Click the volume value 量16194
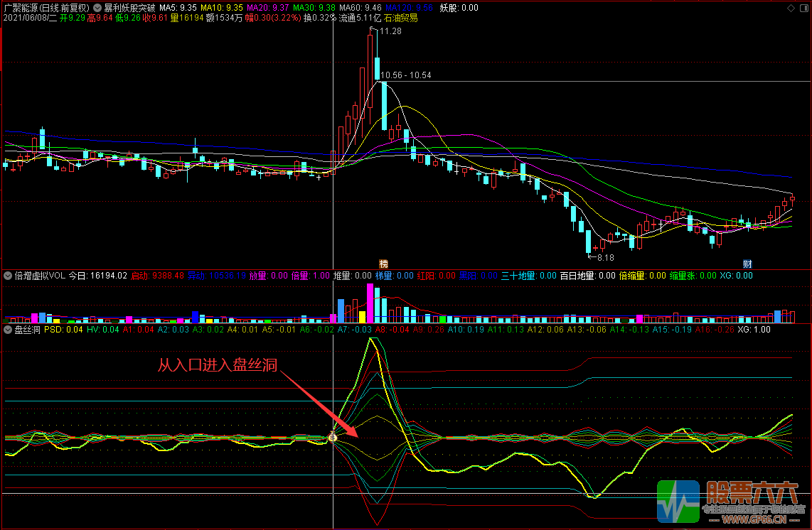 coord(187,18)
